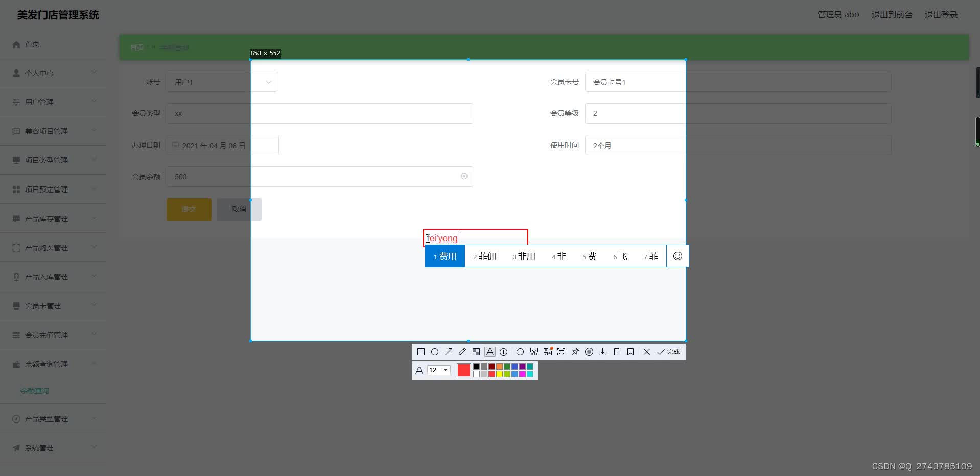Viewport: 980px width, 476px height.
Task: Select the ellipse annotation tool
Action: [x=435, y=352]
